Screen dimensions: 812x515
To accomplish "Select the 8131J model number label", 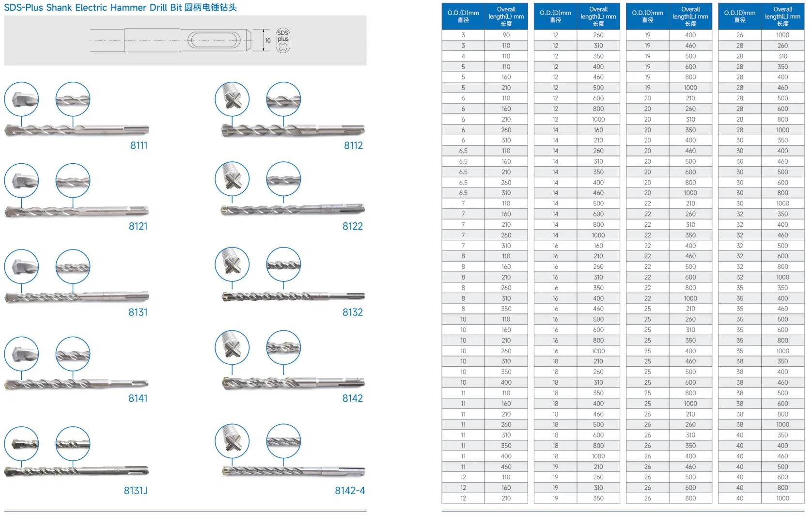I will tap(136, 490).
